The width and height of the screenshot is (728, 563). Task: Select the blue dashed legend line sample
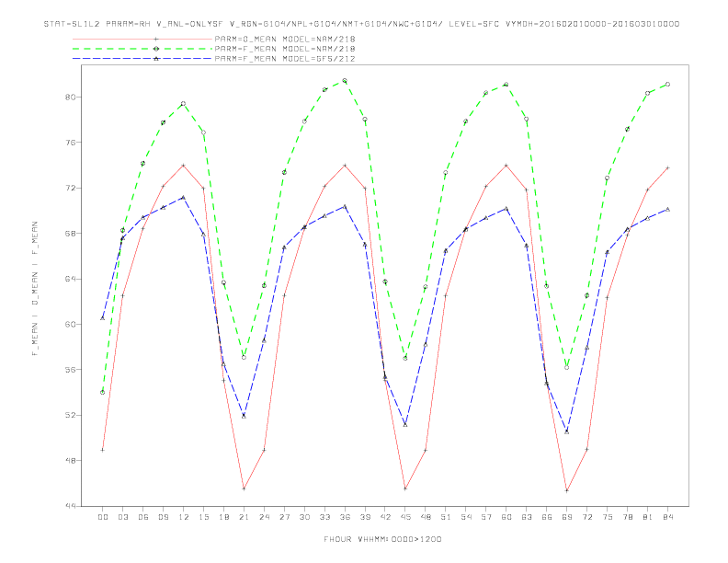coord(142,59)
